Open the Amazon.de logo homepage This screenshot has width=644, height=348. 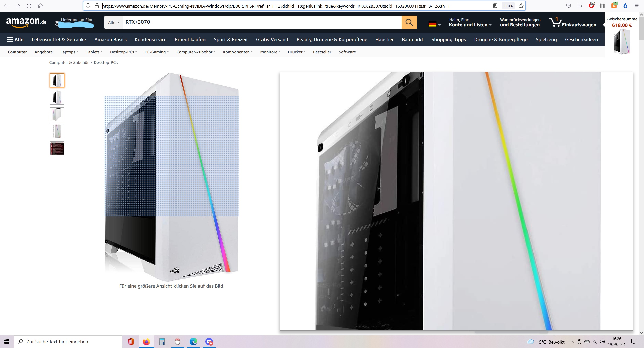(26, 22)
